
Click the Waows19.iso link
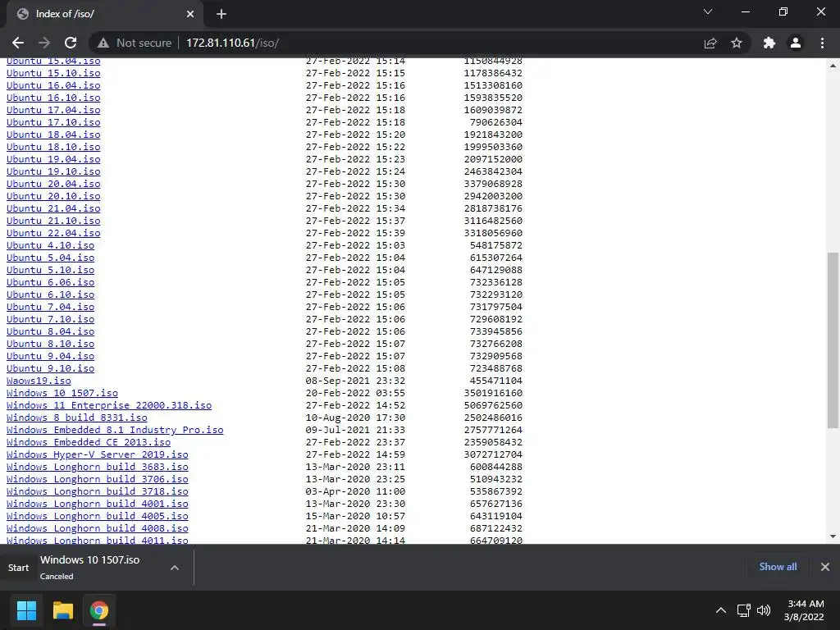(39, 381)
